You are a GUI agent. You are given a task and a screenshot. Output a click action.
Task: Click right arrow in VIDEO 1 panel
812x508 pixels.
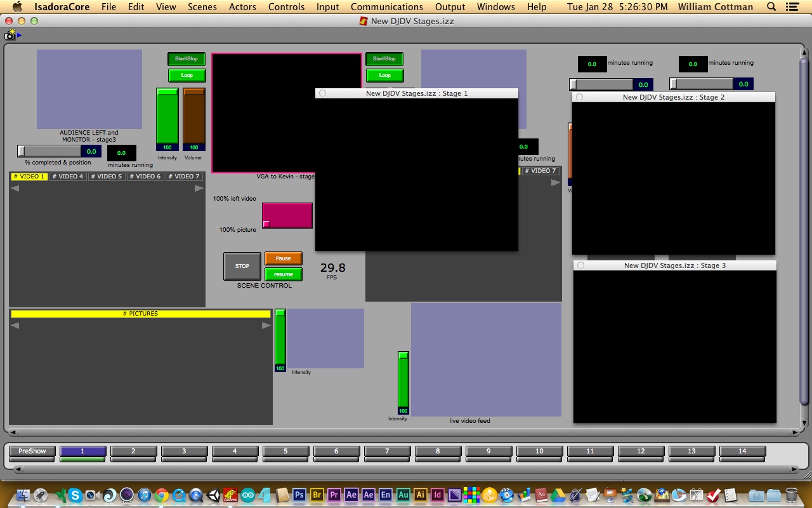[199, 188]
